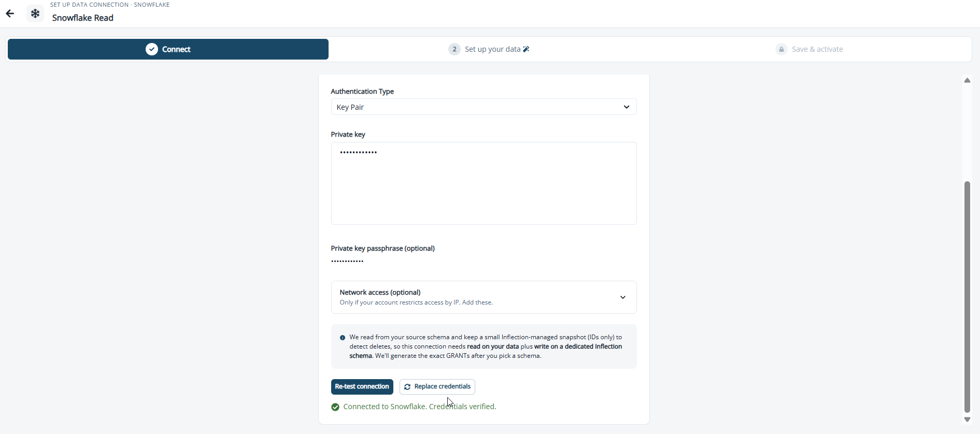Click the step 2 number badge
Viewport: 980px width, 434px height.
point(455,49)
